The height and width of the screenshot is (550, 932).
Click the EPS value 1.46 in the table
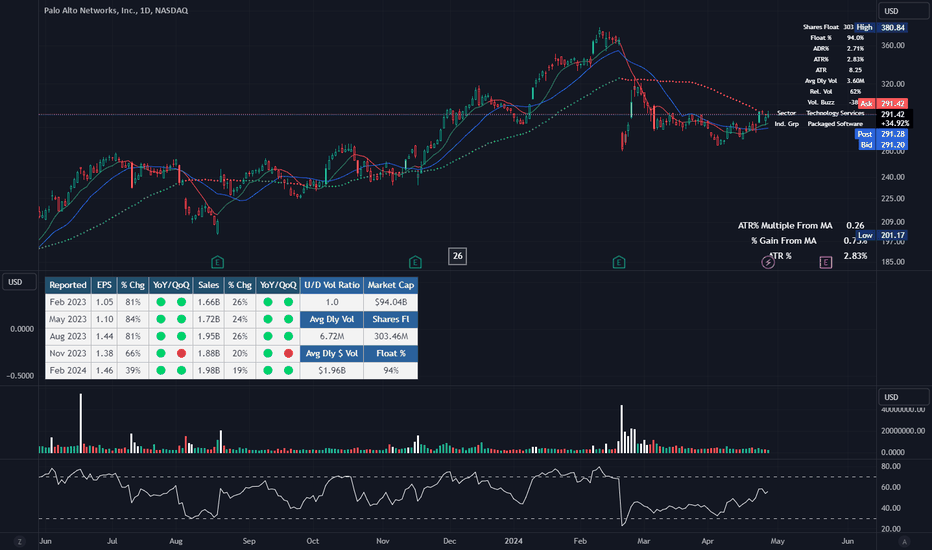coord(104,370)
